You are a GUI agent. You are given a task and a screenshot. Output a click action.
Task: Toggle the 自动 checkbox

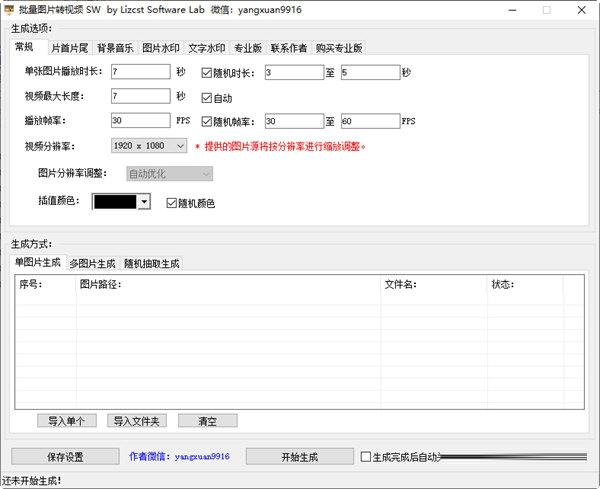pos(207,98)
